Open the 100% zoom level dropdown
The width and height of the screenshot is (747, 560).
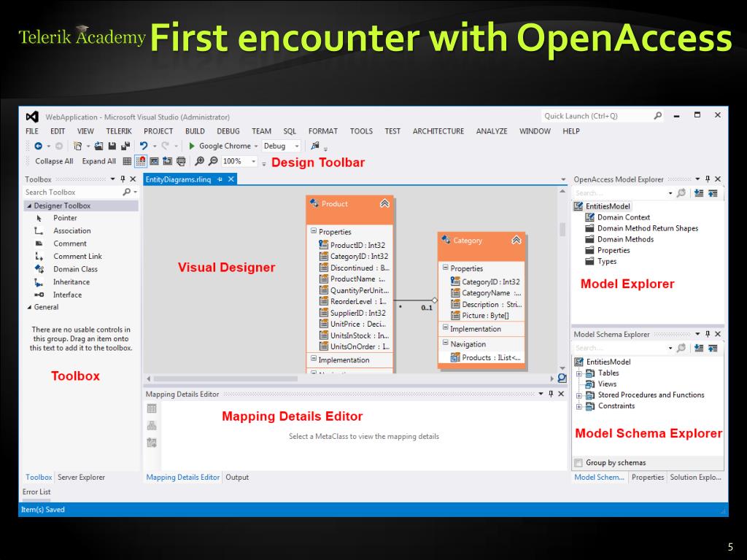[x=253, y=161]
